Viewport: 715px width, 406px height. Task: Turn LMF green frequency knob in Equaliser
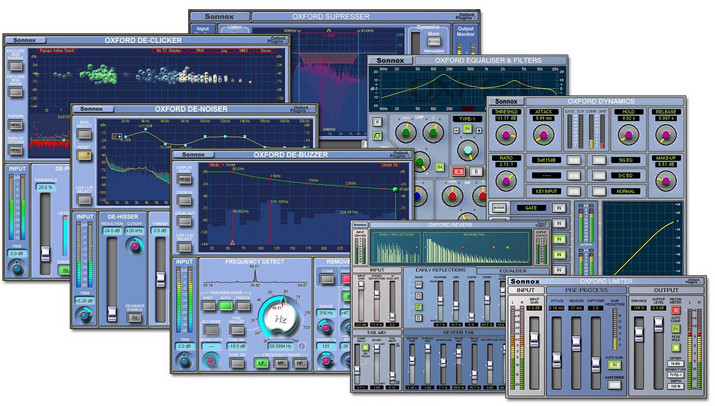point(405,133)
